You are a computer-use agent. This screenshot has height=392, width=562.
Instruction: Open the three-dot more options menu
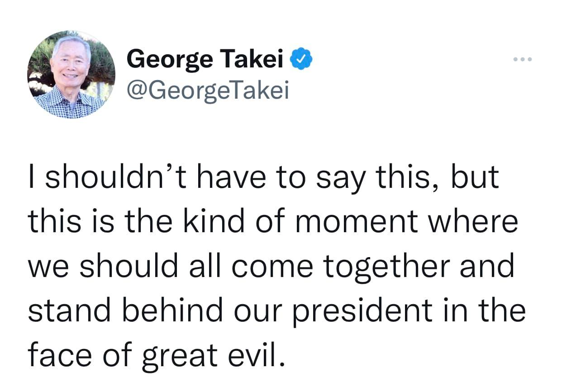pos(524,59)
